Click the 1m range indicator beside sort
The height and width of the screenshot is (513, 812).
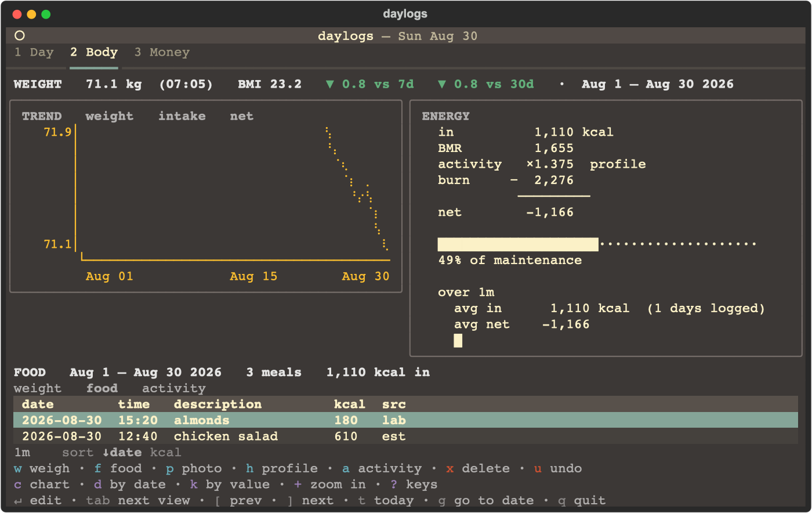[22, 452]
